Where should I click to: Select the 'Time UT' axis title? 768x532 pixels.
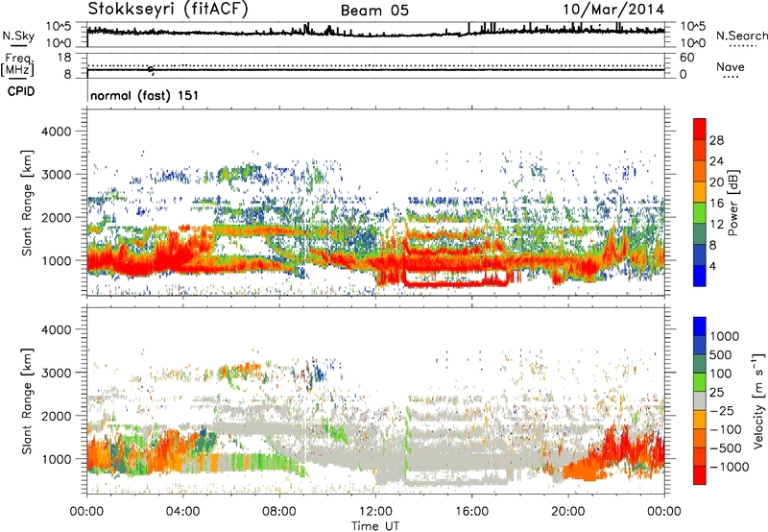click(375, 526)
